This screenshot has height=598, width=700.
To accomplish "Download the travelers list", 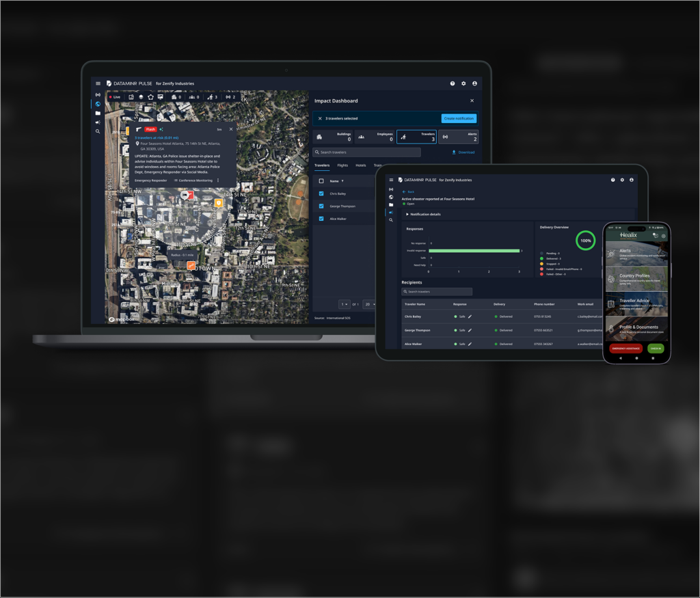I will pos(463,152).
